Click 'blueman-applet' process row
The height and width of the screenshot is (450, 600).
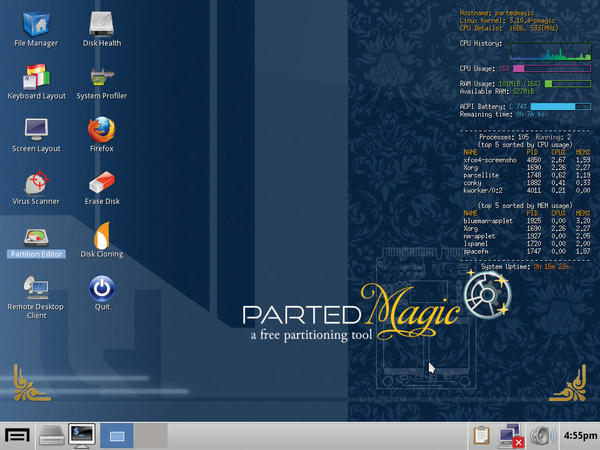(x=526, y=221)
